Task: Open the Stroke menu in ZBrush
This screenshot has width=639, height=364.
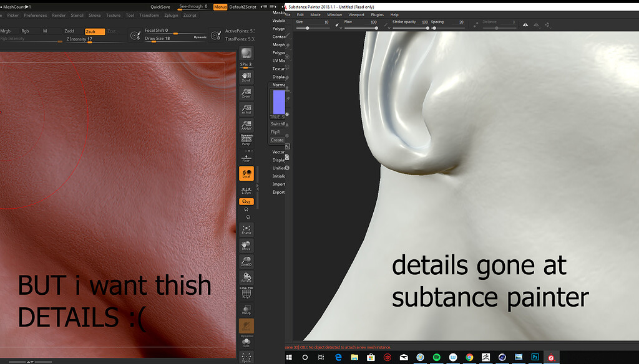Action: click(95, 15)
